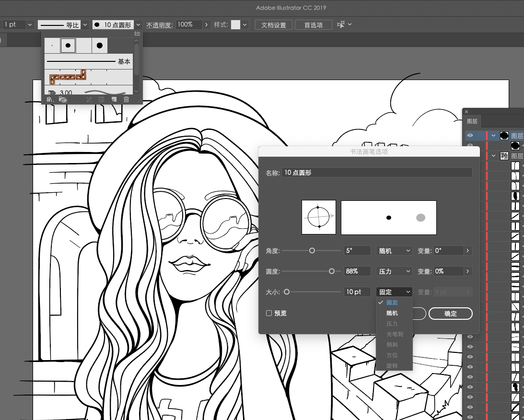Hide the top 图层 layer via eye icon
Image resolution: width=524 pixels, height=420 pixels.
(470, 136)
